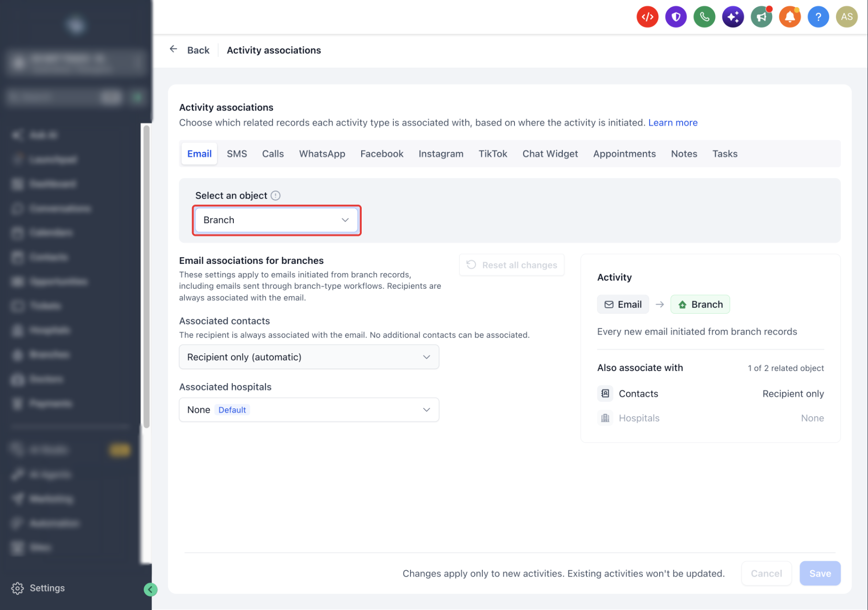
Task: Switch to the WhatsApp tab
Action: pyautogui.click(x=322, y=154)
